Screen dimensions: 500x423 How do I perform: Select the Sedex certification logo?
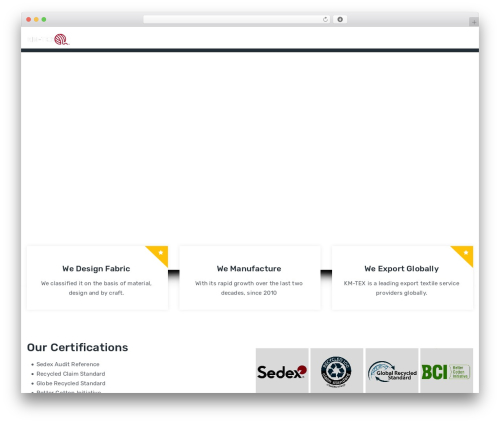tap(282, 371)
